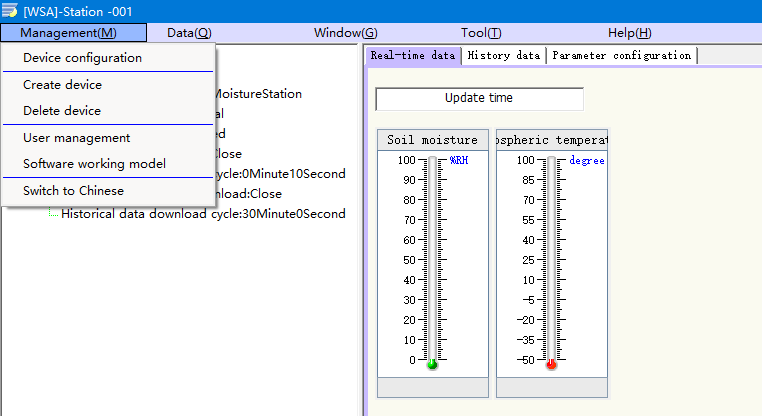
Task: Switch to Chinese language option
Action: (x=73, y=191)
